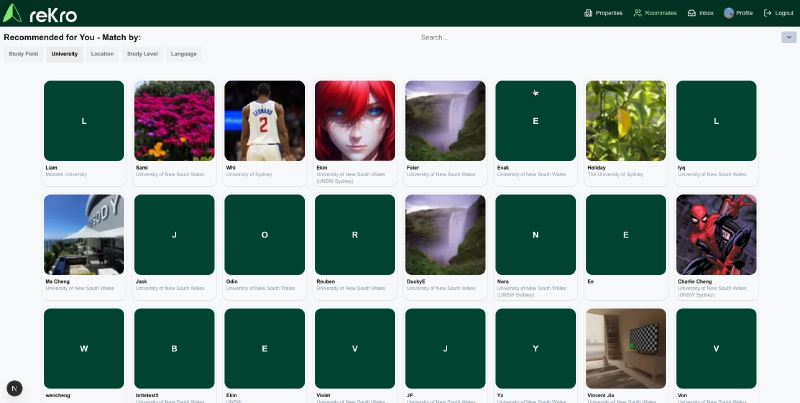
Task: Click the name 'Charlie Cheng'
Action: click(695, 282)
